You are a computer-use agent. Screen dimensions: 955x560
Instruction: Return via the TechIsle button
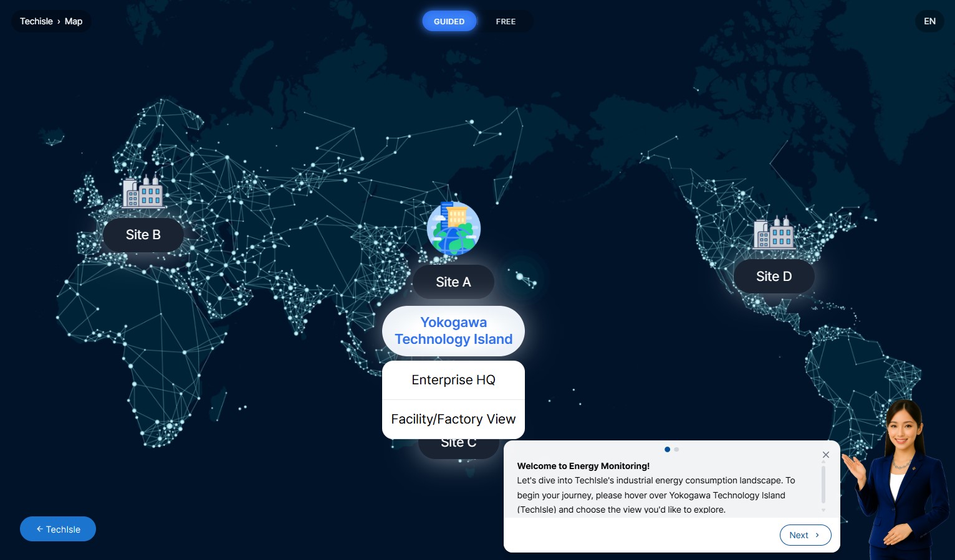click(x=57, y=529)
